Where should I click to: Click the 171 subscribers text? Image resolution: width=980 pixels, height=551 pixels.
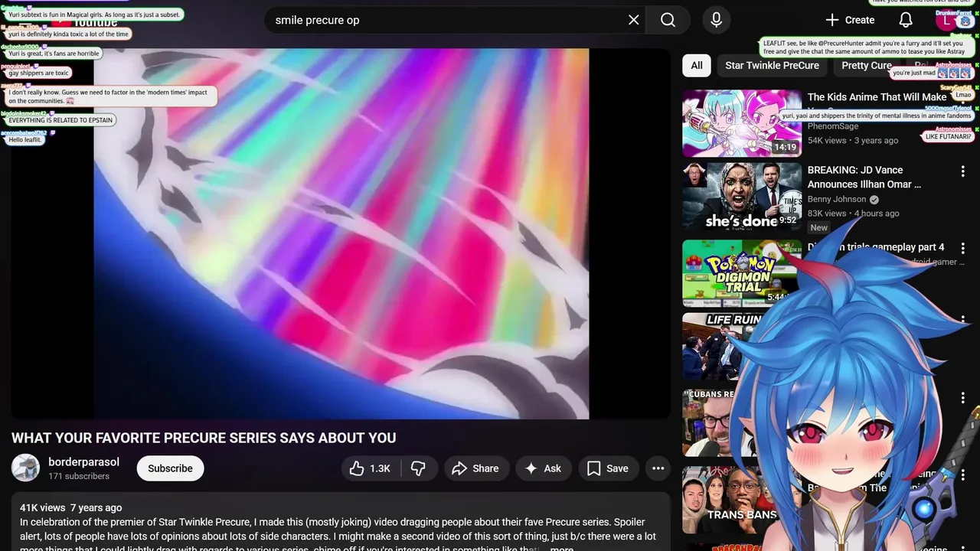pos(79,476)
